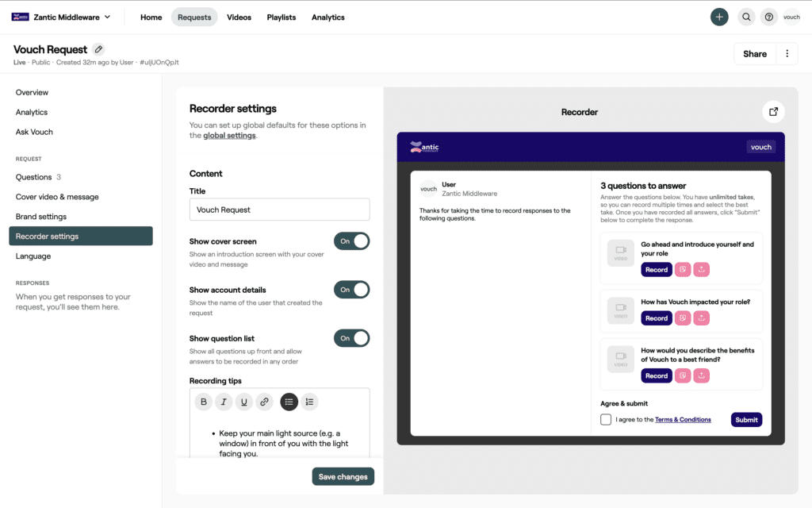Toggle underline formatting in Recording tips
This screenshot has height=508, width=812.
[244, 402]
